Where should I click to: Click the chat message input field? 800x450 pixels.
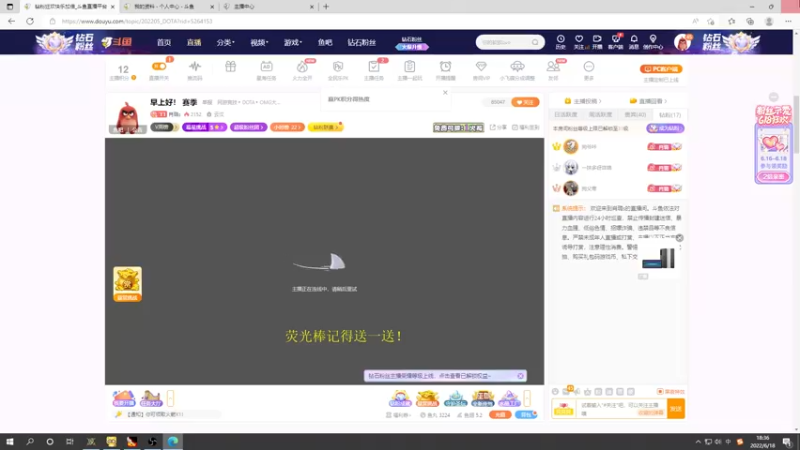[621, 409]
